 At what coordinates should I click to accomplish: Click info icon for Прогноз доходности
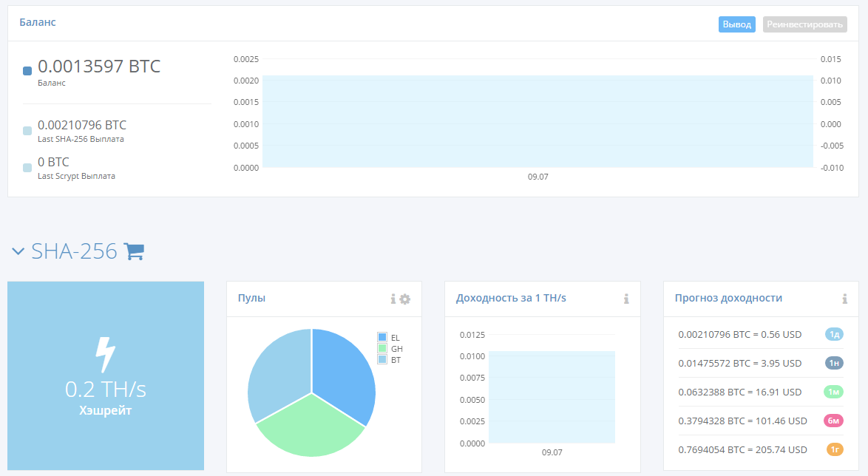coord(845,299)
